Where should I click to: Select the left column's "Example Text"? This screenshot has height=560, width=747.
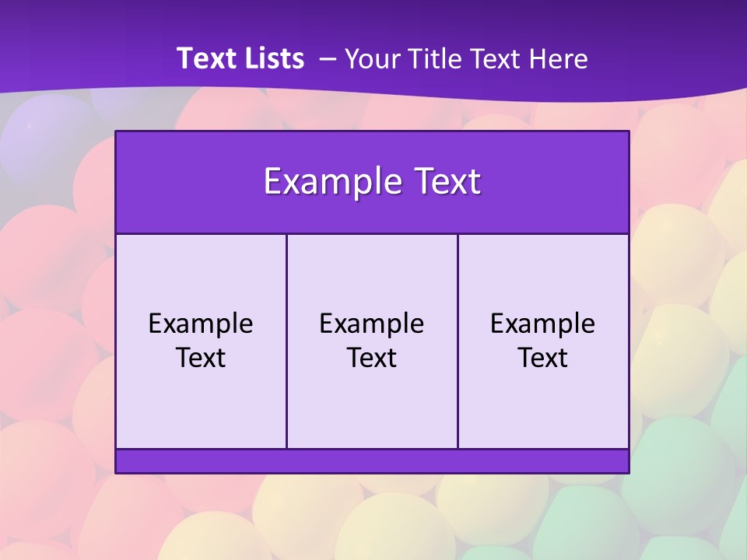coord(201,341)
